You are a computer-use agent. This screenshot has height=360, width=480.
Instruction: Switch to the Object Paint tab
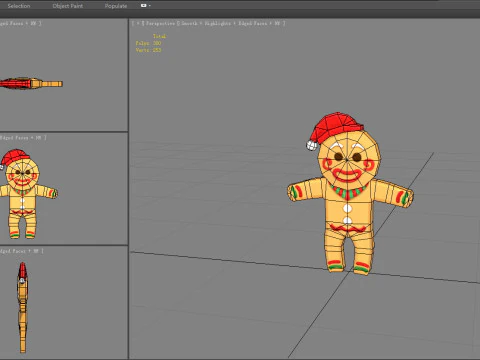pos(68,6)
